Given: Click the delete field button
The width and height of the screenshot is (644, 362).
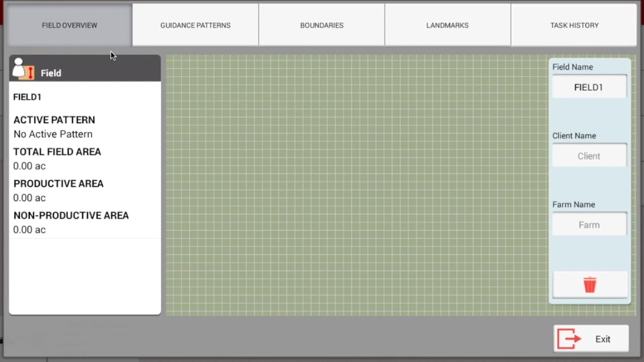Looking at the screenshot, I should [x=590, y=285].
